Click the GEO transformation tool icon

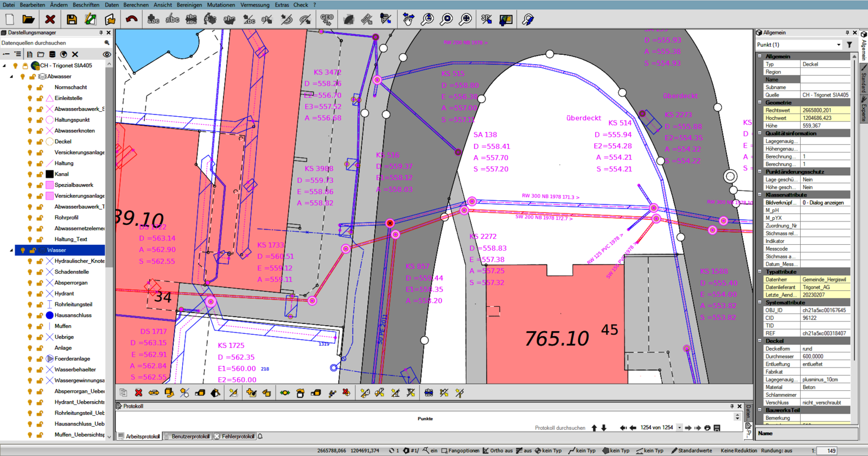327,20
